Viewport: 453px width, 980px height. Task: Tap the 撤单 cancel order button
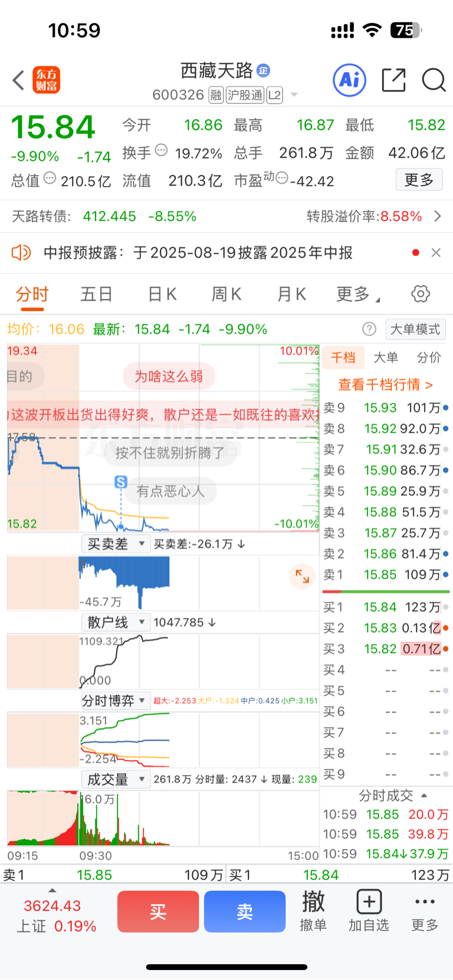[x=313, y=911]
